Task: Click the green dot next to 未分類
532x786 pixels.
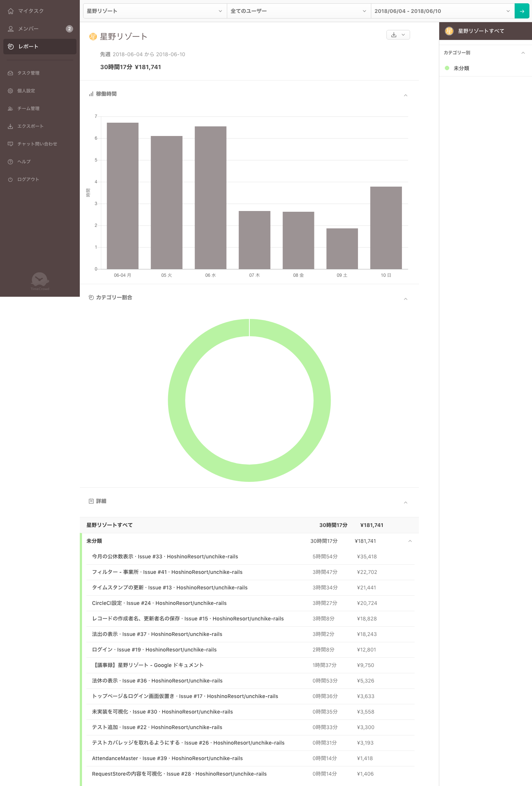Action: tap(447, 68)
